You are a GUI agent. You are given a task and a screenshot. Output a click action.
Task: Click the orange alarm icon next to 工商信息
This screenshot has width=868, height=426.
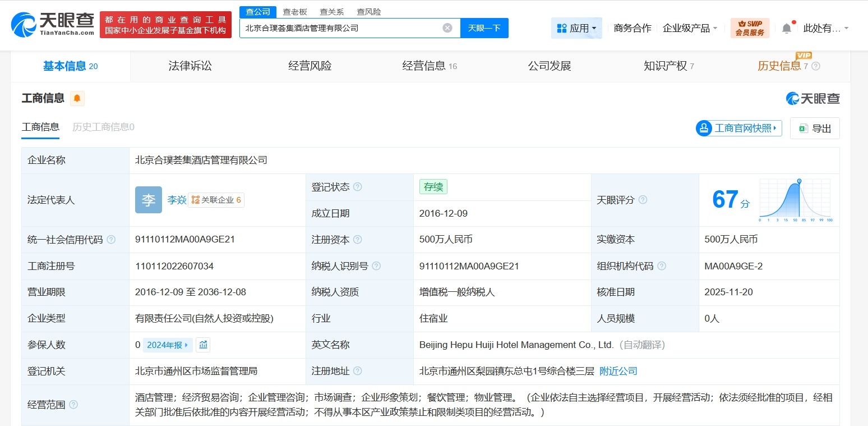(x=77, y=98)
